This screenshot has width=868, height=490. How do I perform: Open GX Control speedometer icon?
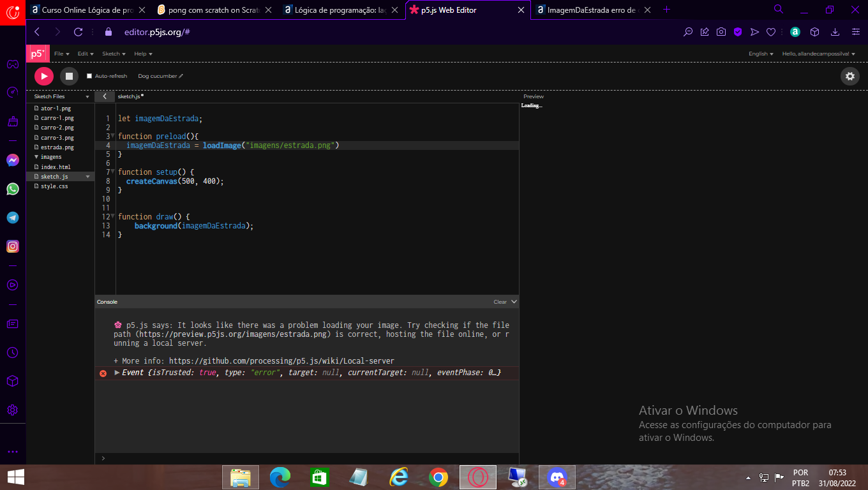(x=12, y=93)
